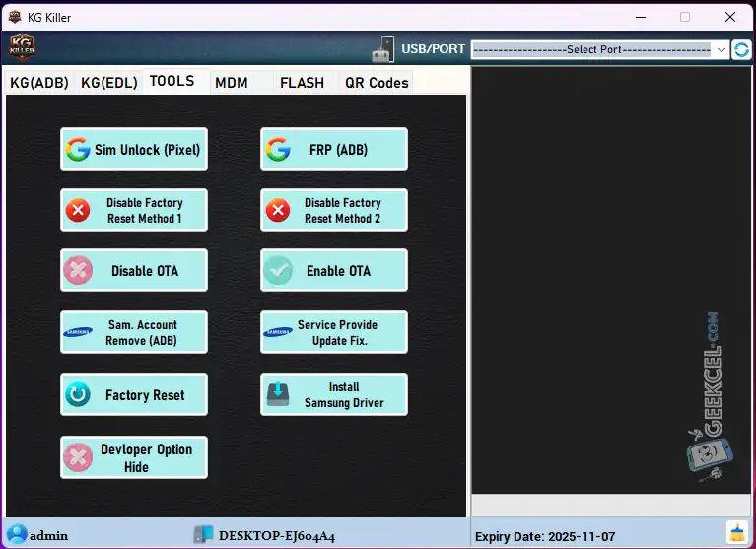756x549 pixels.
Task: Click the Enable OTA label
Action: click(x=338, y=271)
